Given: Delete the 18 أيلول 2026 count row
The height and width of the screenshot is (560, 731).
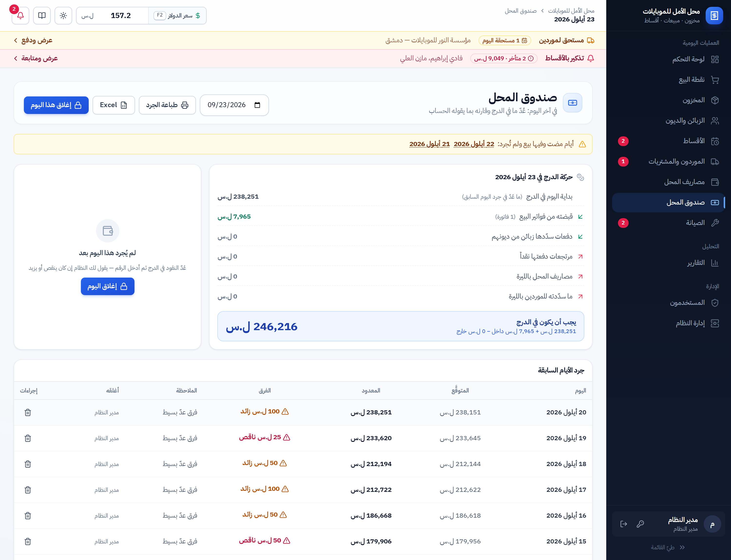Looking at the screenshot, I should 28,464.
